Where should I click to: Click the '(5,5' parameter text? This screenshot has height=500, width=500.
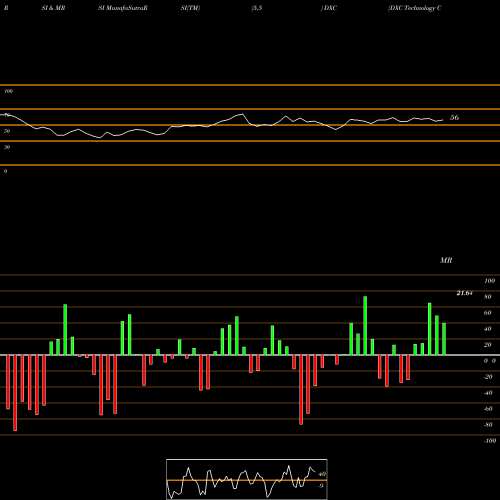click(257, 8)
